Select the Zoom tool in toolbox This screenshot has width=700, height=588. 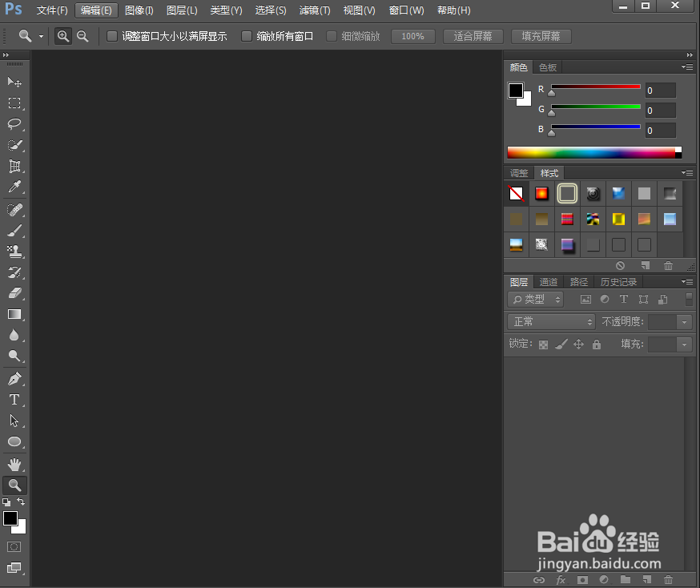(x=14, y=485)
